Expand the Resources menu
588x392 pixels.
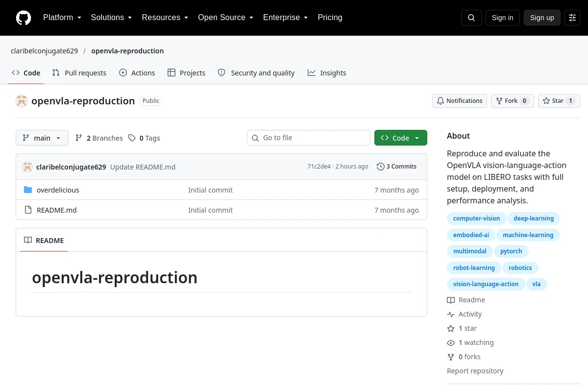pos(165,18)
